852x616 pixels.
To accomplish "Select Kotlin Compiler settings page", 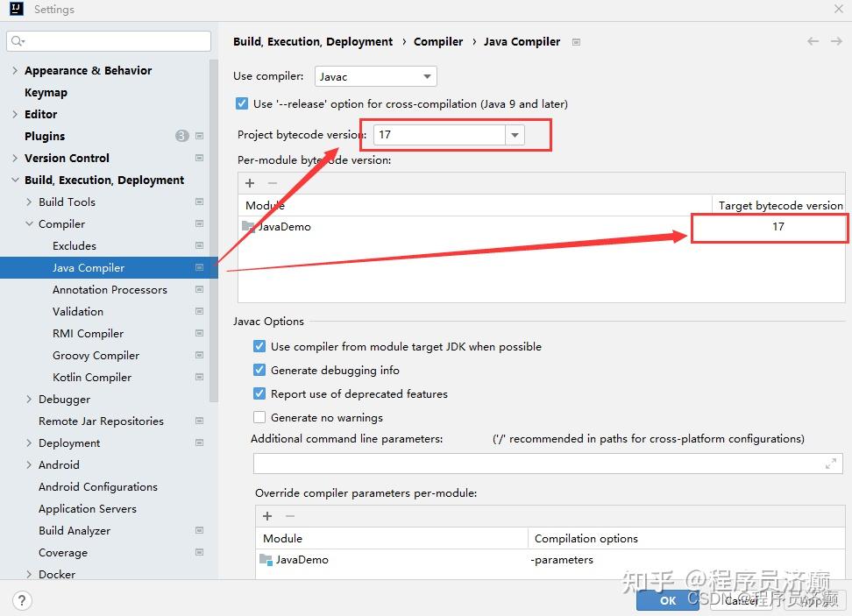I will [x=92, y=377].
